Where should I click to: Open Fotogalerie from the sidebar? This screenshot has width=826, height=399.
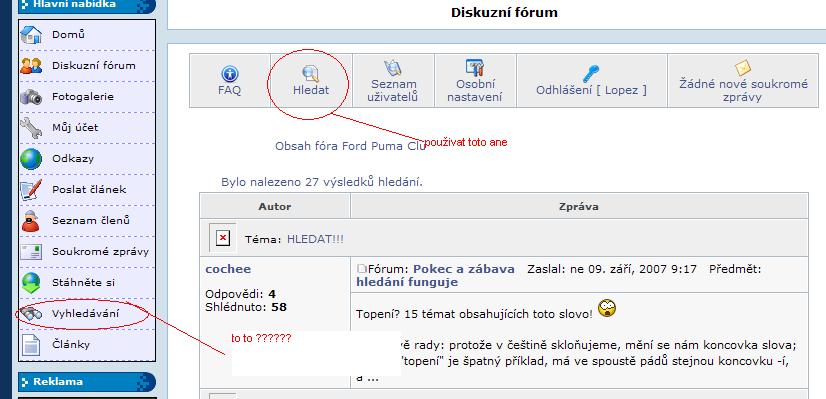click(x=83, y=97)
